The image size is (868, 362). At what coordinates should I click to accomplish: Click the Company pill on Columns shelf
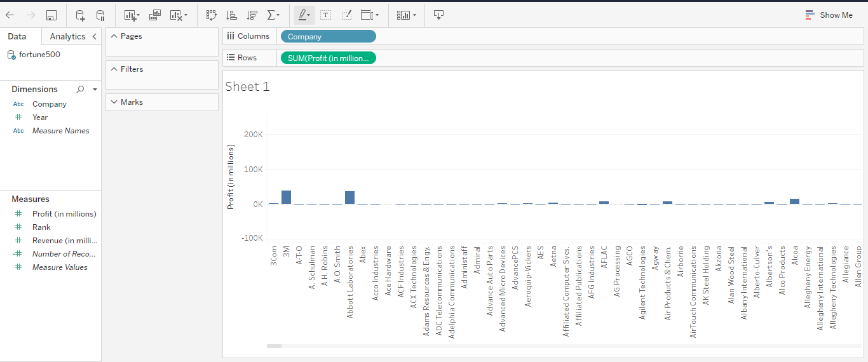pos(329,37)
